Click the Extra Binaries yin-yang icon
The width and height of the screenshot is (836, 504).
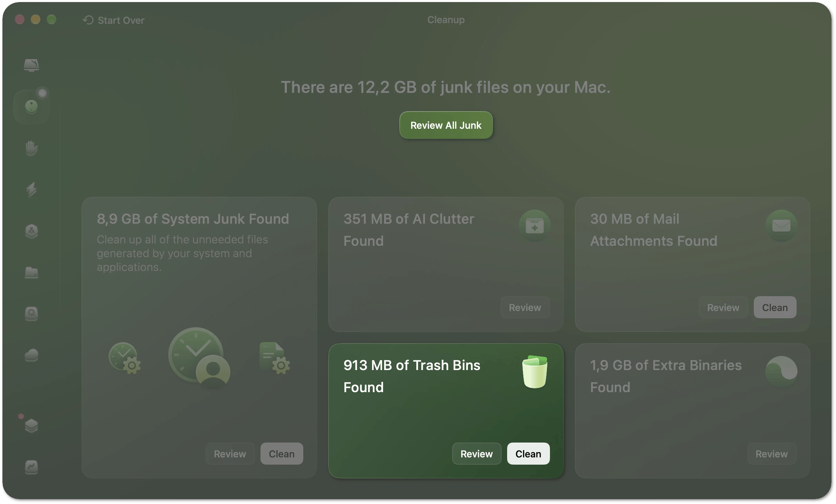pyautogui.click(x=781, y=372)
